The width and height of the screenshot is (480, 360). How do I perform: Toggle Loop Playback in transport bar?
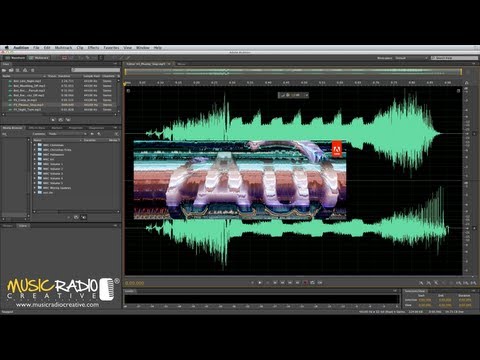[312, 283]
